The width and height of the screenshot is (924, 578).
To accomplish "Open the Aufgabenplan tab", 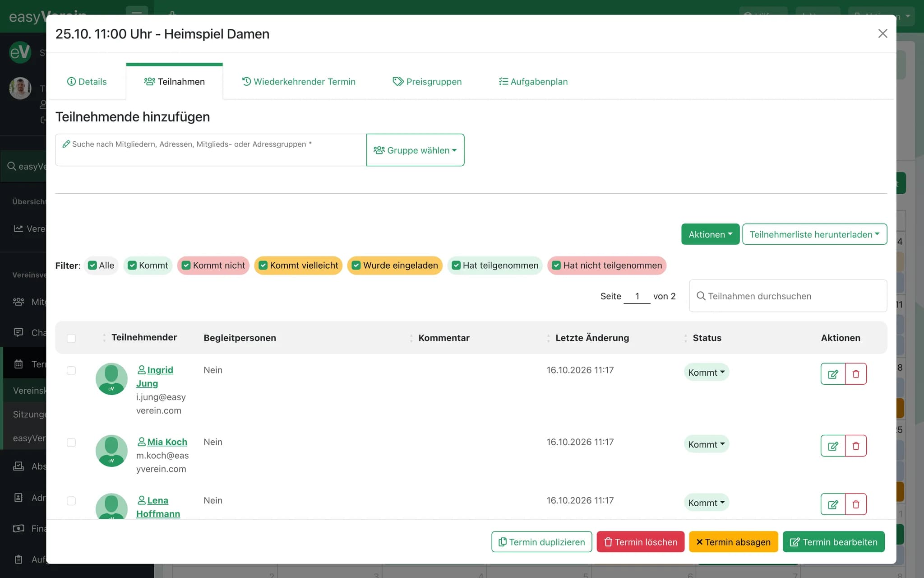I will click(x=533, y=82).
